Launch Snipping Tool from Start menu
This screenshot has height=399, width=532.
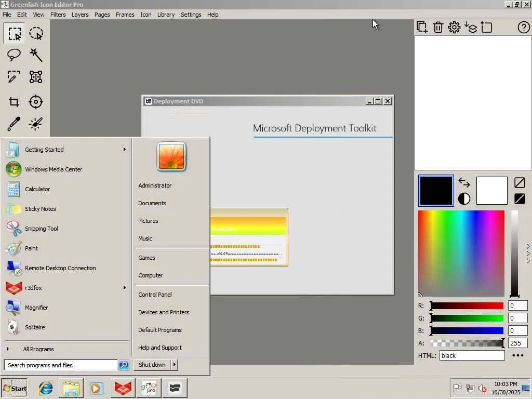[x=42, y=229]
